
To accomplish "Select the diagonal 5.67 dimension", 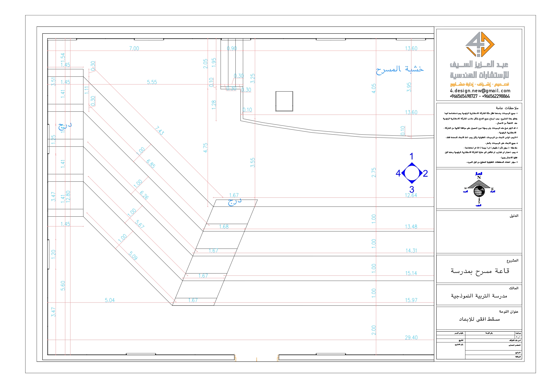I will 140,224.
